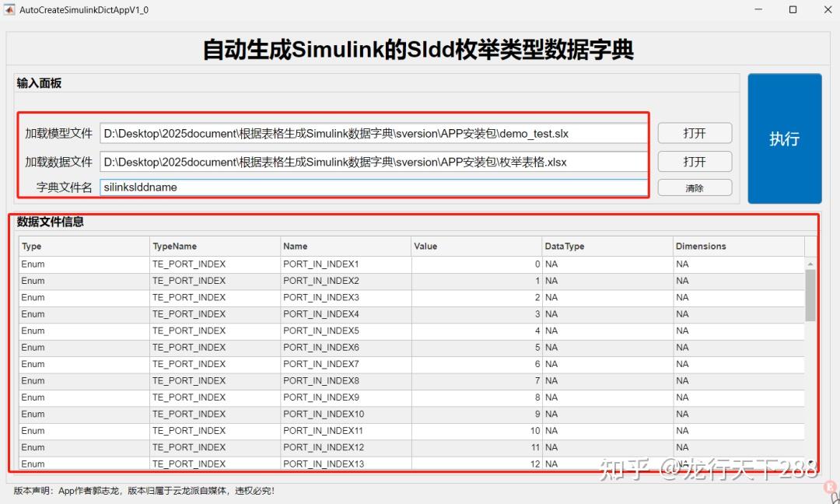Image resolution: width=840 pixels, height=504 pixels.
Task: Click the silinkslddname dictionary name field
Action: pos(373,187)
